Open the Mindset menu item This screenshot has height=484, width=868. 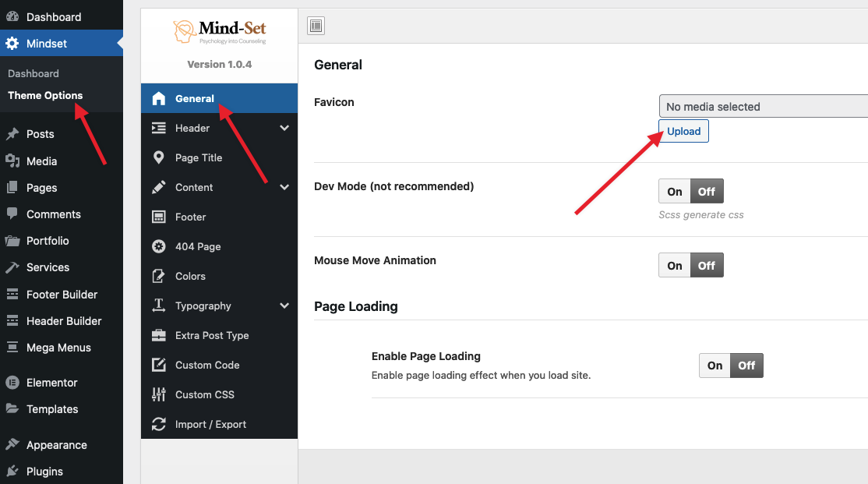click(x=62, y=43)
